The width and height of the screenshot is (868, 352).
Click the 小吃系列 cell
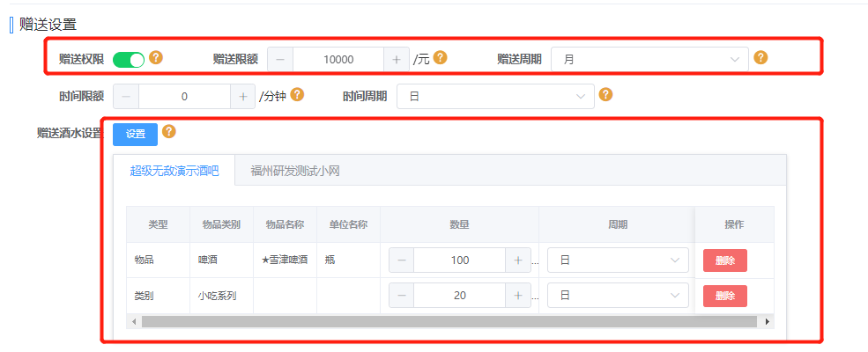point(221,296)
